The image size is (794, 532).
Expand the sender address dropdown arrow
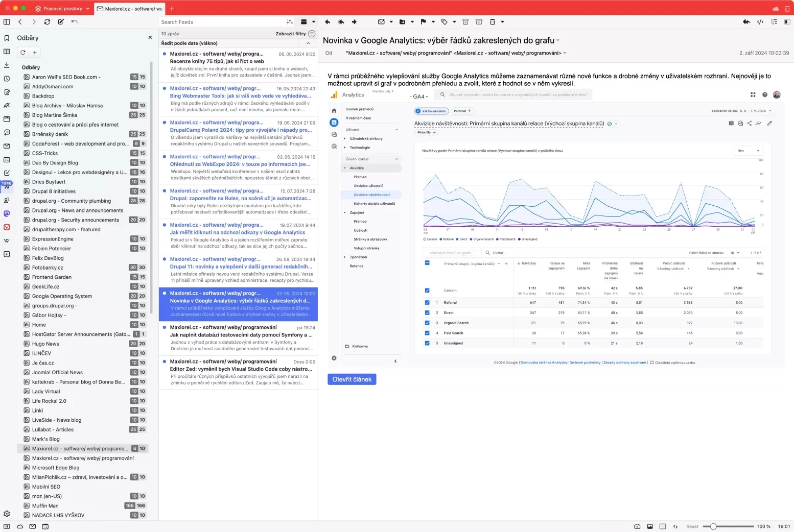pyautogui.click(x=565, y=53)
